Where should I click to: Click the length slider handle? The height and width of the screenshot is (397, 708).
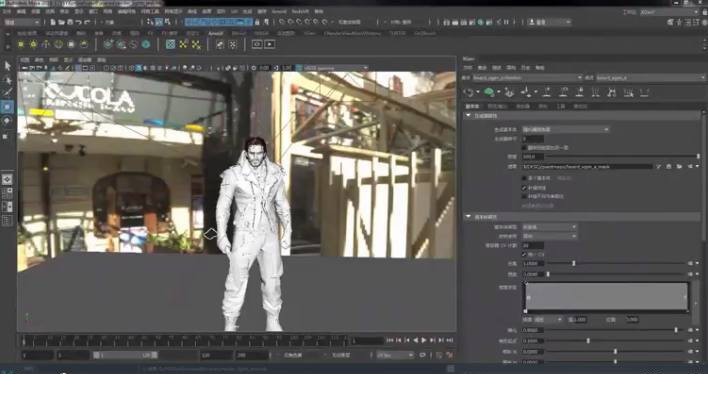pyautogui.click(x=573, y=263)
